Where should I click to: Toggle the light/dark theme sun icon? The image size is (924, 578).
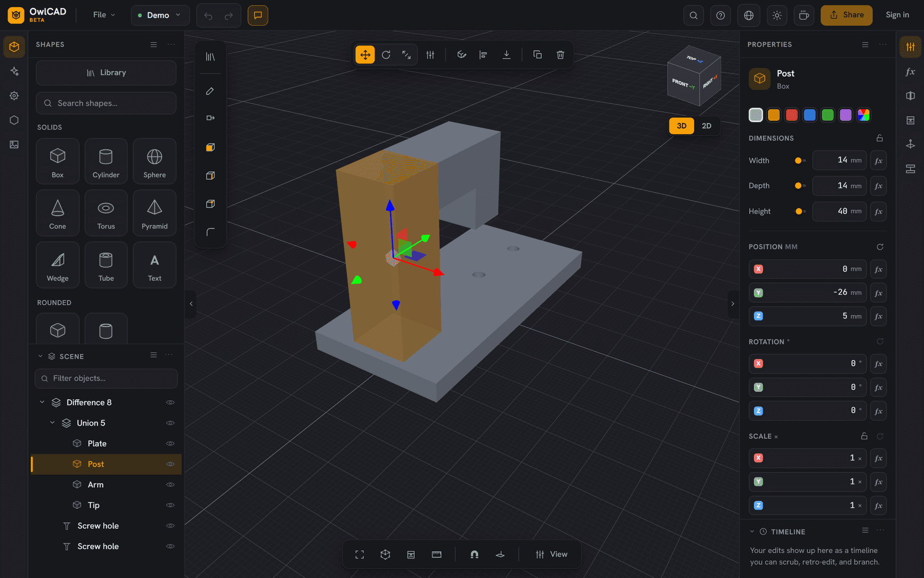pyautogui.click(x=777, y=15)
